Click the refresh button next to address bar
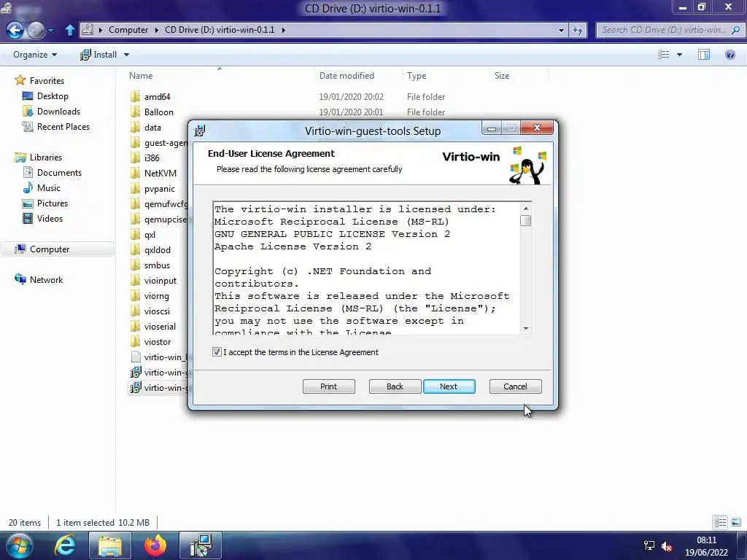 pyautogui.click(x=578, y=30)
